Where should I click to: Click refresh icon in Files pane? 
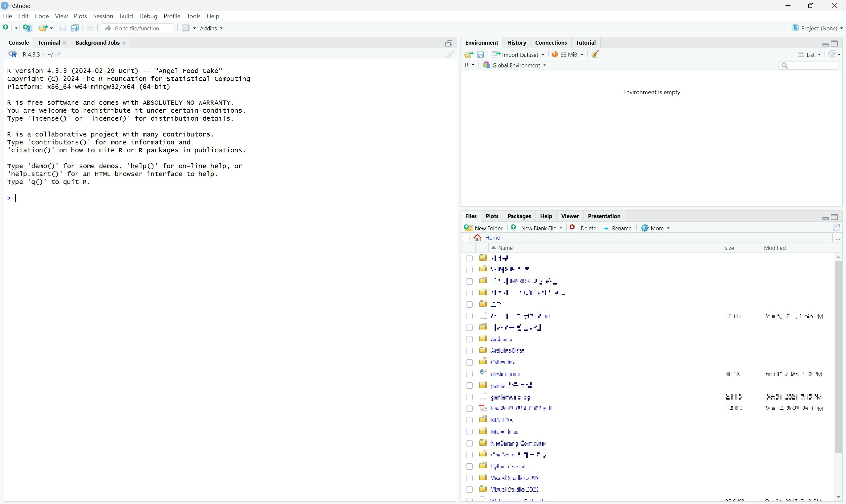[x=836, y=228]
